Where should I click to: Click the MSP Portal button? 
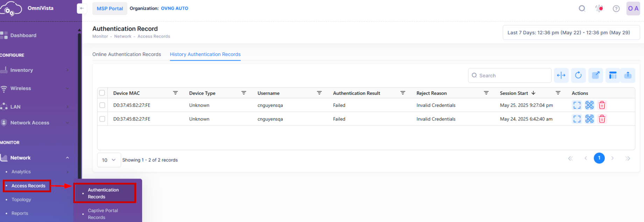(110, 8)
